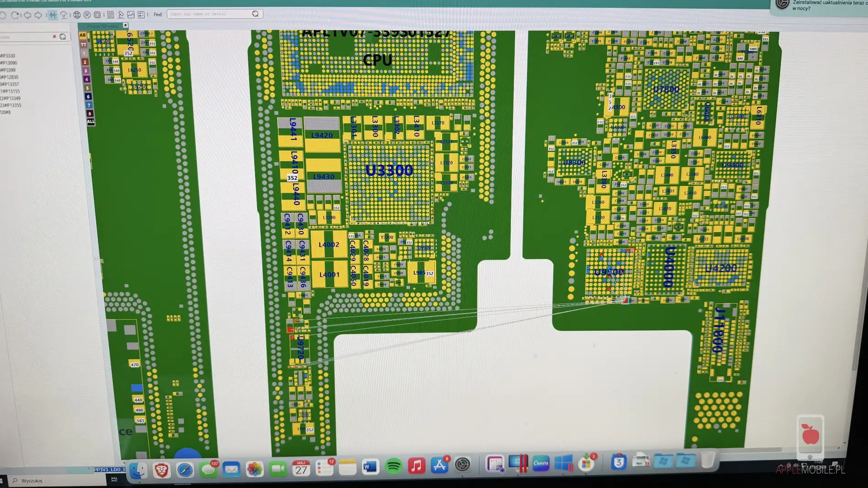
Task: Open the checklist settings toolbar icon
Action: pos(142,15)
